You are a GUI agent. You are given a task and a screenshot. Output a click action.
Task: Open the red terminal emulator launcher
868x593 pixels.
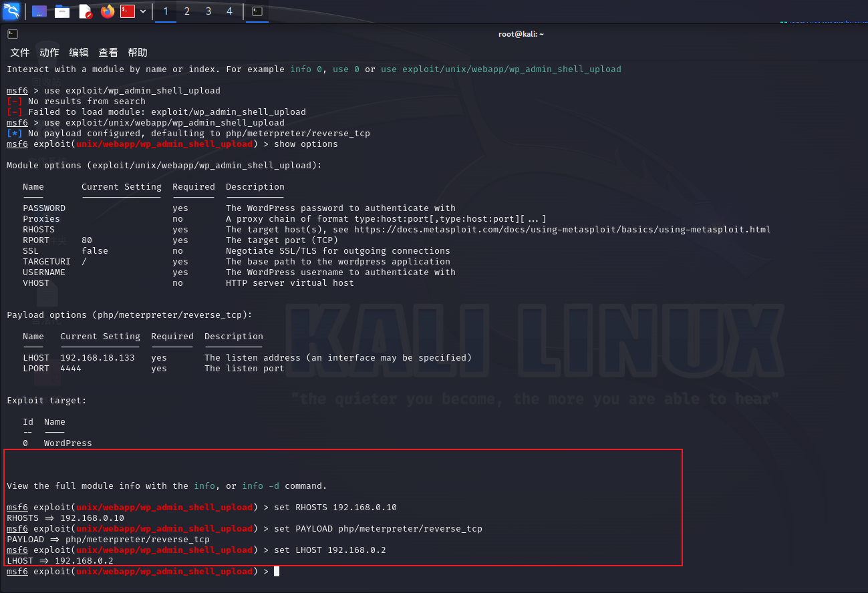coord(128,11)
